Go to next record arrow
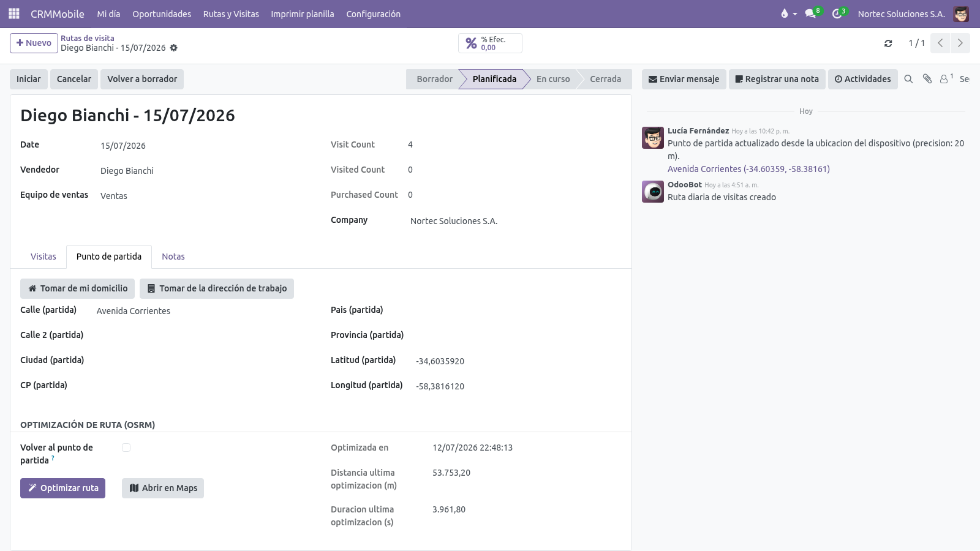This screenshot has width=980, height=551. click(x=960, y=43)
